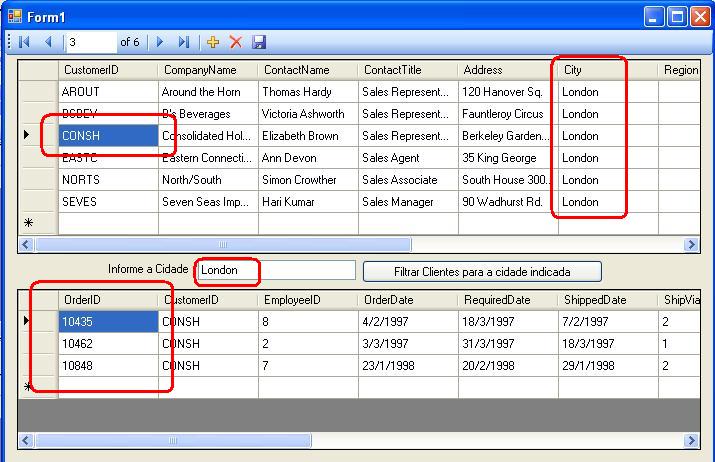The width and height of the screenshot is (715, 462).
Task: Click the Form1 window icon
Action: coord(14,15)
